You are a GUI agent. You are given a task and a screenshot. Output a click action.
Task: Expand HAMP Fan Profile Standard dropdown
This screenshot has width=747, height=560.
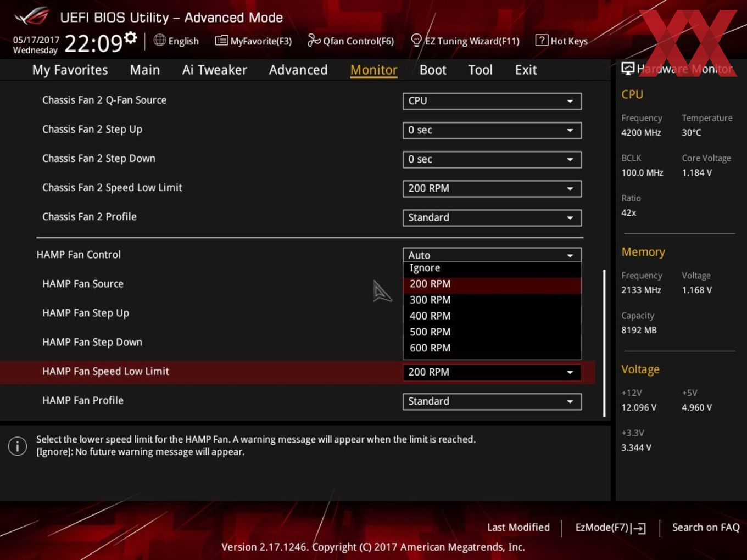492,401
